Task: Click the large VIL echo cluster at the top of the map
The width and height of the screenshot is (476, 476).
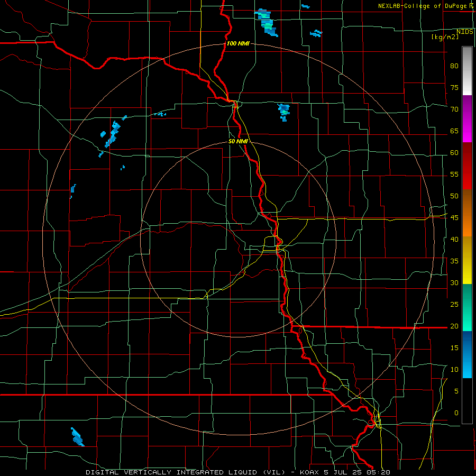Action: pos(266,23)
